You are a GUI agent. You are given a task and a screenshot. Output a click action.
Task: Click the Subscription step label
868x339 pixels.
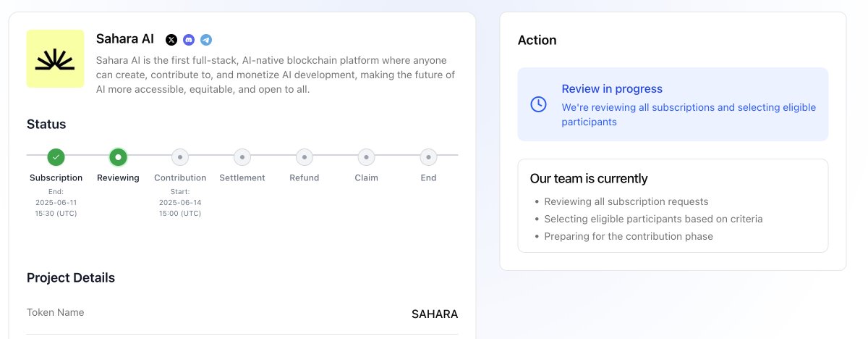coord(56,177)
